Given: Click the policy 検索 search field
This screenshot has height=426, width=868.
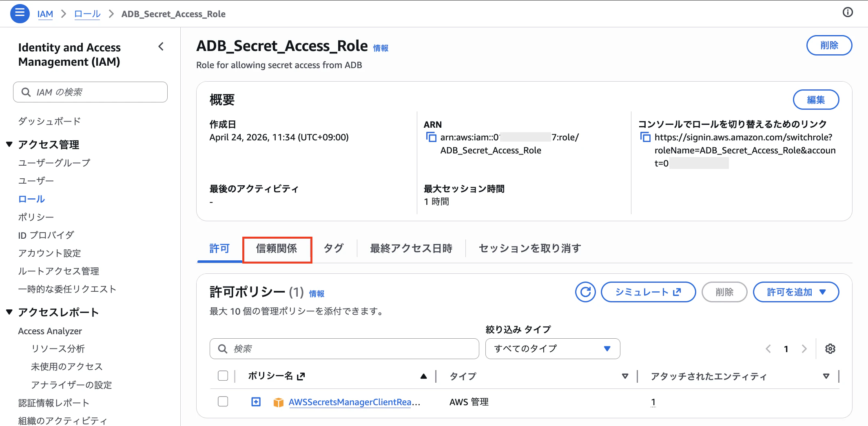Looking at the screenshot, I should pyautogui.click(x=344, y=348).
